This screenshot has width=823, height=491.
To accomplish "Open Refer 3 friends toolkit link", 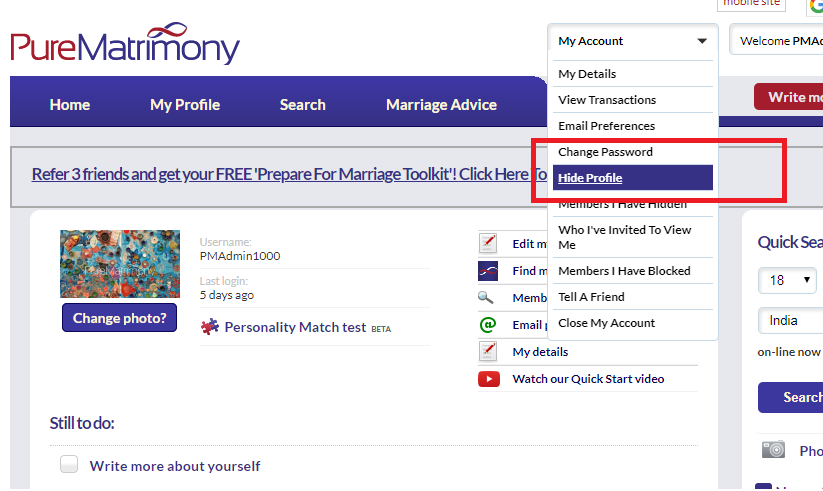I will [289, 174].
